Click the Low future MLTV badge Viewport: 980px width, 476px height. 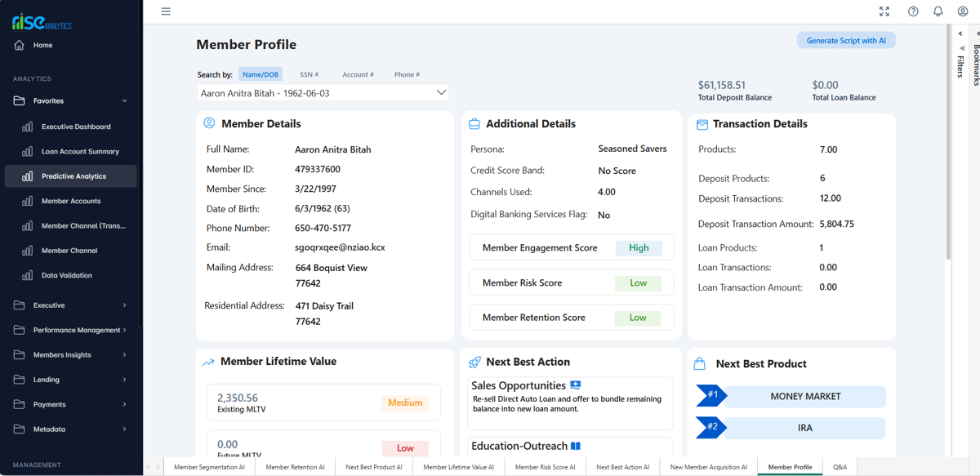405,448
